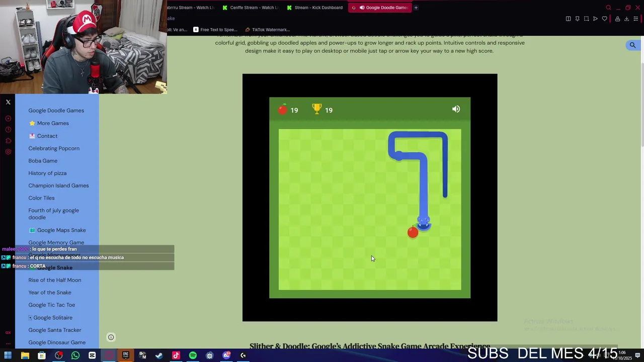This screenshot has height=362, width=644.
Task: Open the new tab plus button
Action: [416, 8]
